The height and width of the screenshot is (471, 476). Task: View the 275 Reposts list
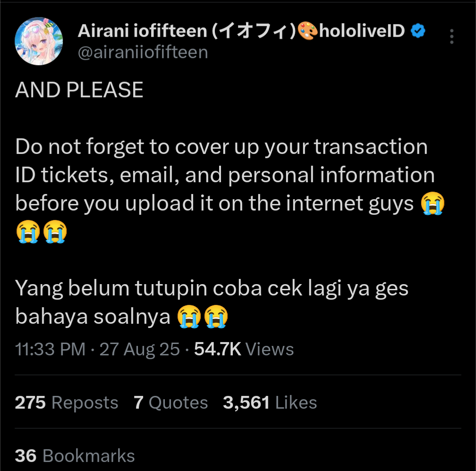coord(67,403)
